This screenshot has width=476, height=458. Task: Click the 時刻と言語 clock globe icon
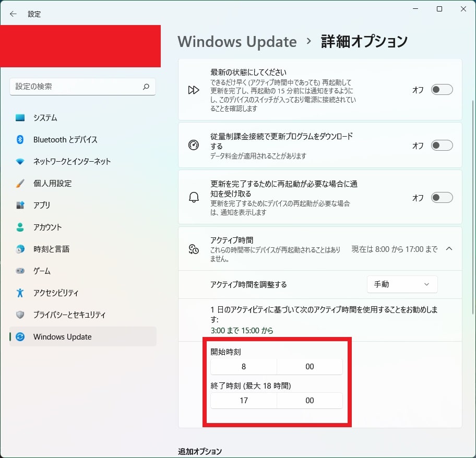pos(20,249)
